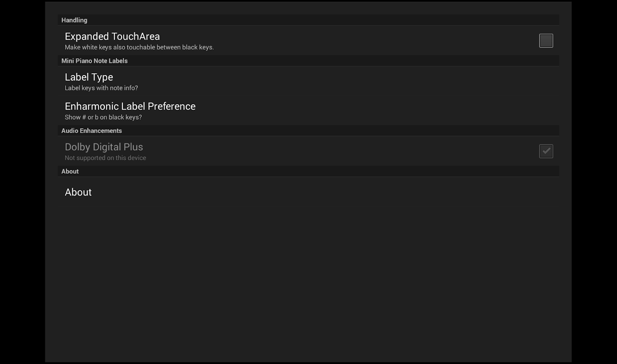Open the Label Type options

89,77
